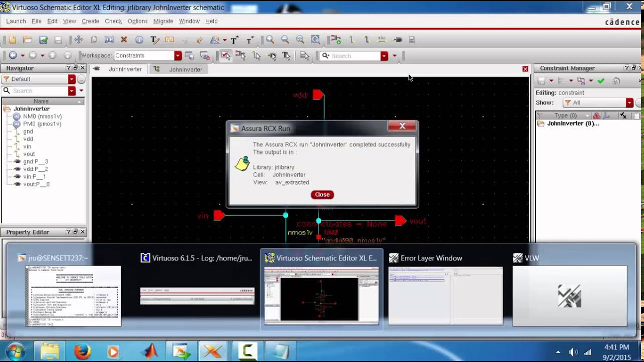Open the Back history dropdown arrow

(x=22, y=55)
